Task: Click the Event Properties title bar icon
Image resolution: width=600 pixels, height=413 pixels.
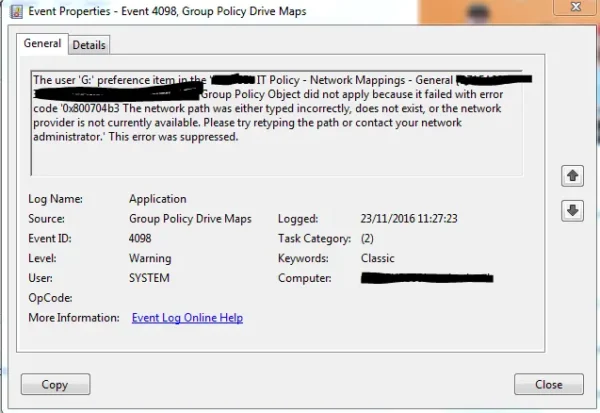Action: (16, 11)
